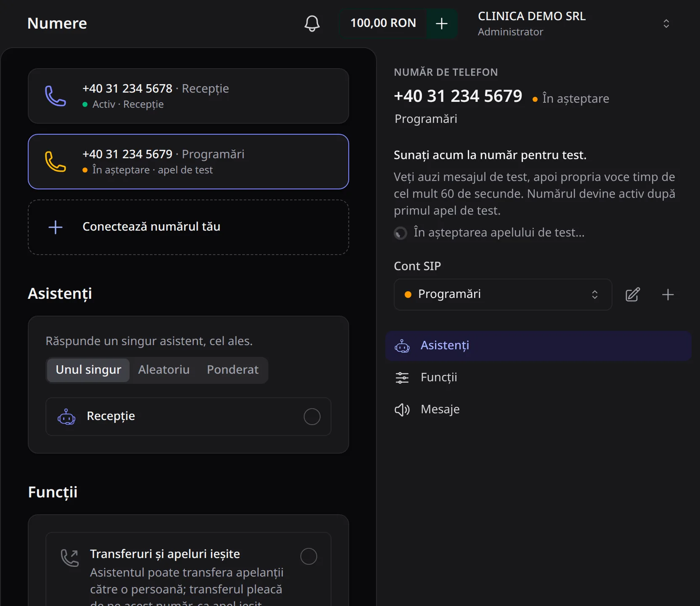The width and height of the screenshot is (700, 606).
Task: Click the plus icon beside Conectează numărul tău
Action: click(x=56, y=227)
